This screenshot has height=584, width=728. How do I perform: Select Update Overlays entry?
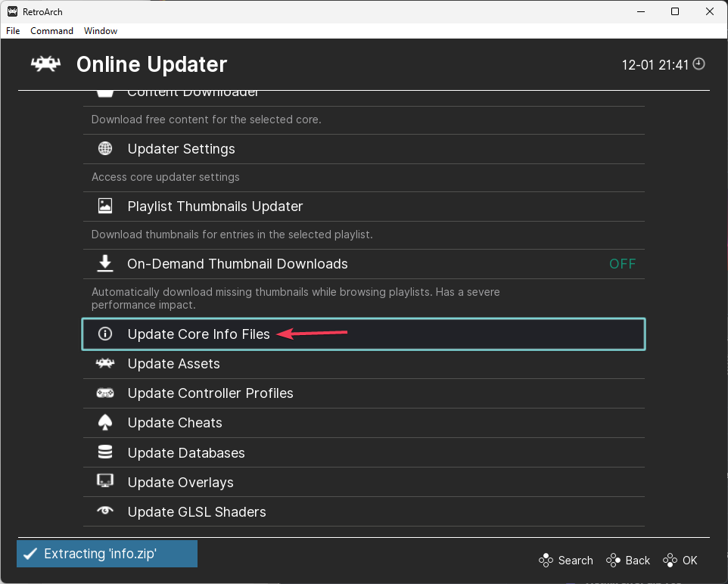point(363,483)
